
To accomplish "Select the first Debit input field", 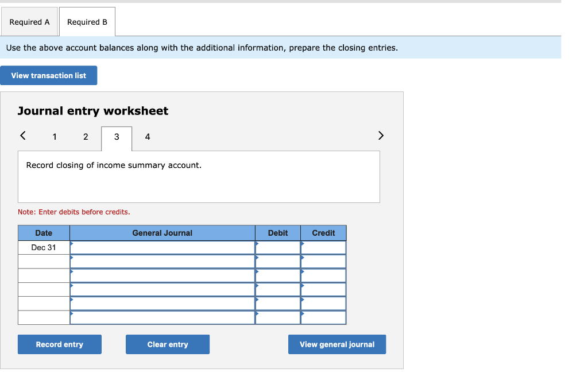I will (x=278, y=247).
